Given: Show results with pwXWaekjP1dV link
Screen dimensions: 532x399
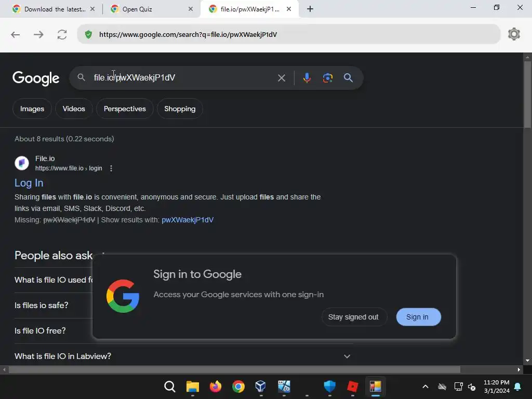Looking at the screenshot, I should coord(188,220).
